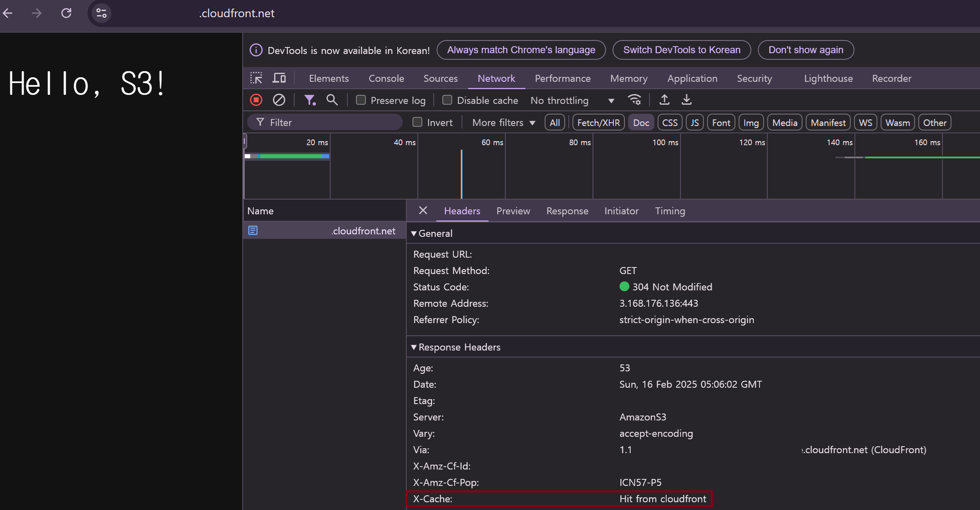Click the inspect element selector icon
980x510 pixels.
tap(256, 78)
